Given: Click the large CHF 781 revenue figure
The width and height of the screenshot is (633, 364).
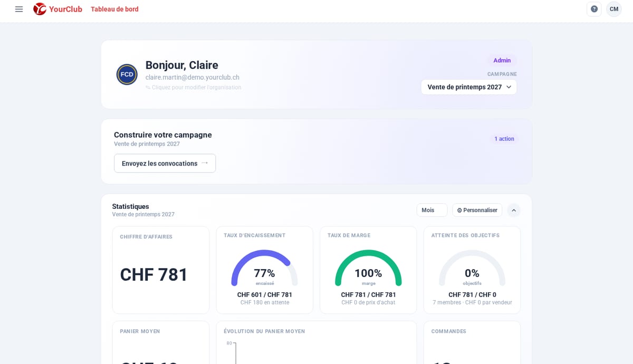Looking at the screenshot, I should point(154,274).
